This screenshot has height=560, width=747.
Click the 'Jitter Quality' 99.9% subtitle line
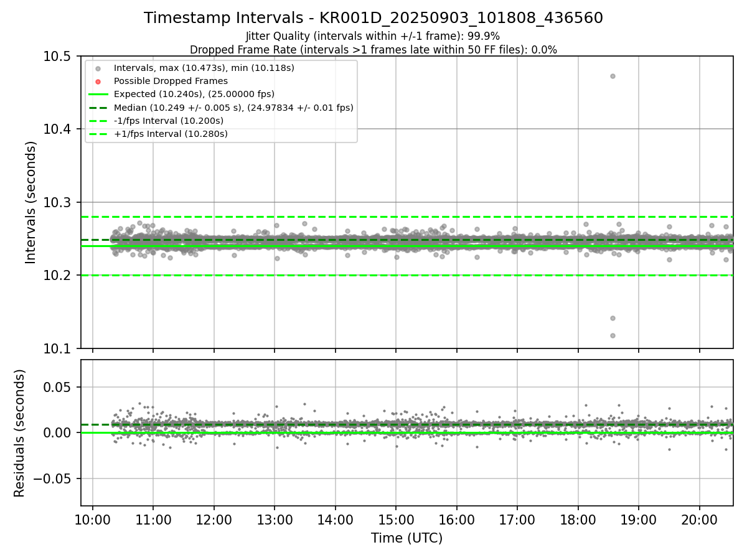click(x=373, y=36)
